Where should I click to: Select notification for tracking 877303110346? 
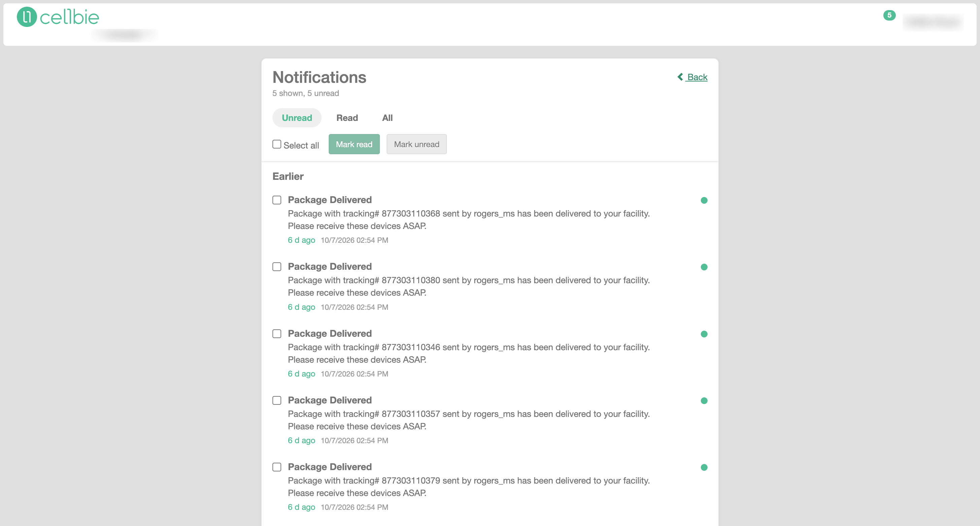pos(276,334)
